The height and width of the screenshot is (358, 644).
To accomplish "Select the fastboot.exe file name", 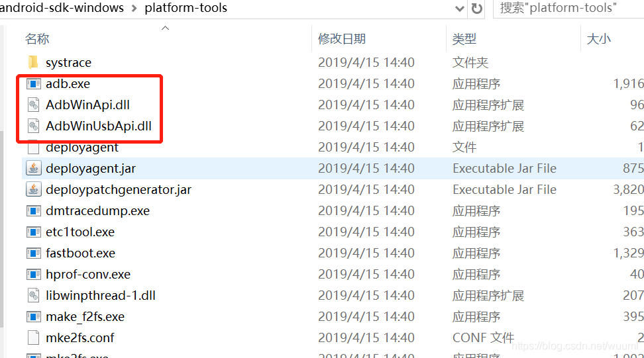I will pyautogui.click(x=81, y=253).
